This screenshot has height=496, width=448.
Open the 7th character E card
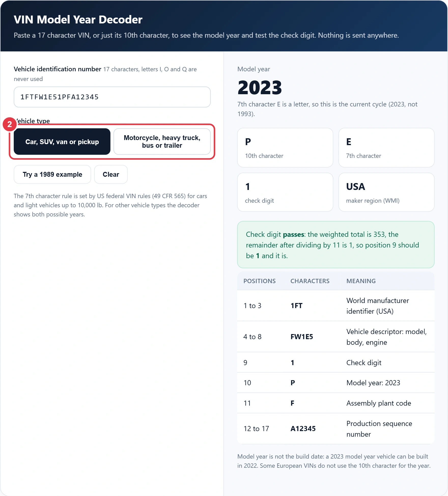point(386,148)
